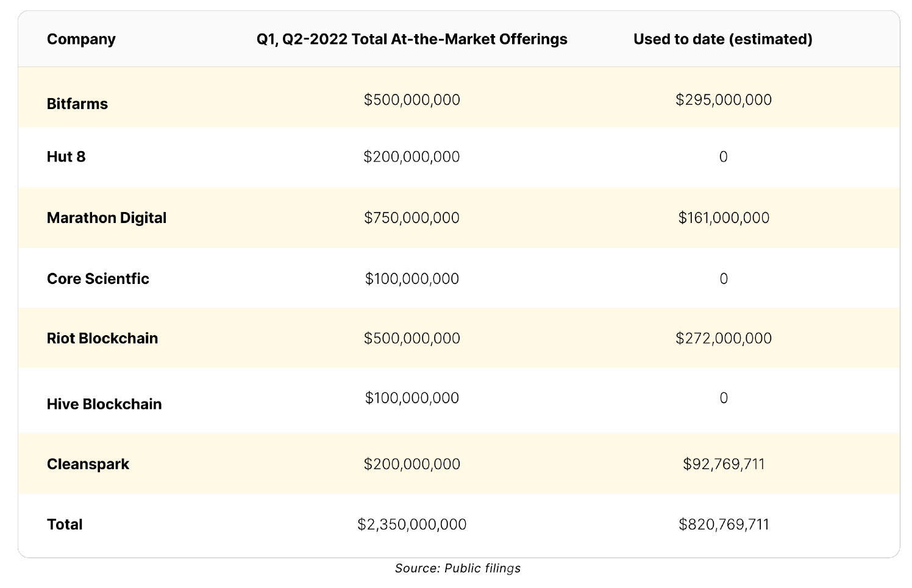Select the Hive Blockchain company name
The width and height of the screenshot is (912, 588).
(104, 404)
